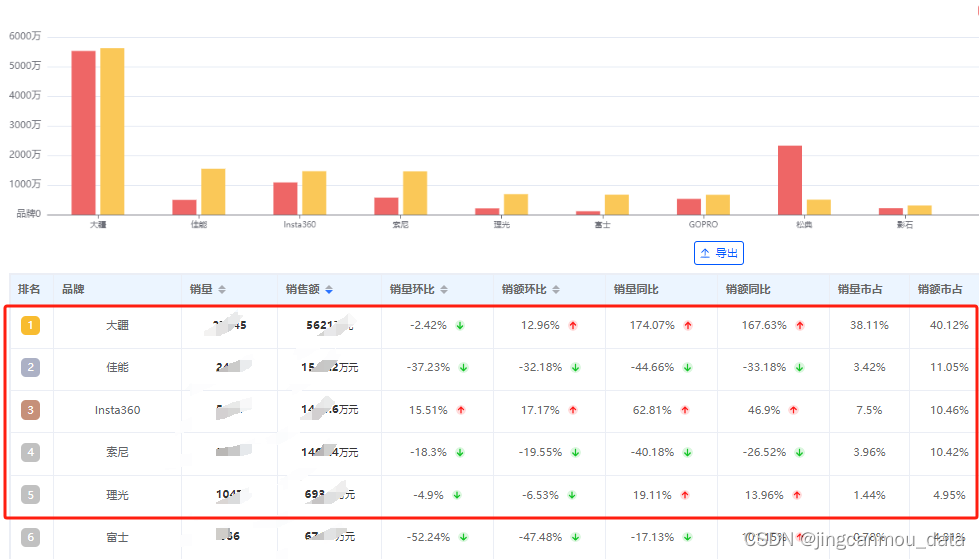Image resolution: width=979 pixels, height=559 pixels.
Task: Click 松典 red bar in chart
Action: pos(790,181)
